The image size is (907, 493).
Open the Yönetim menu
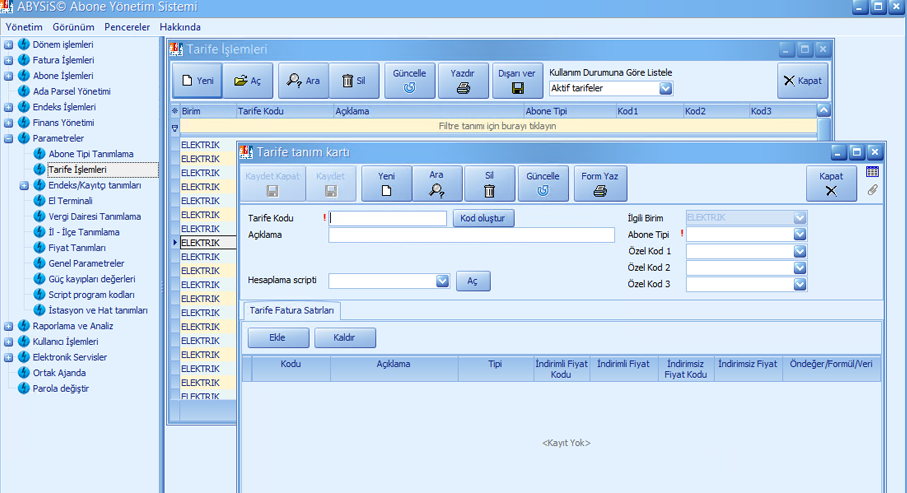coord(24,27)
